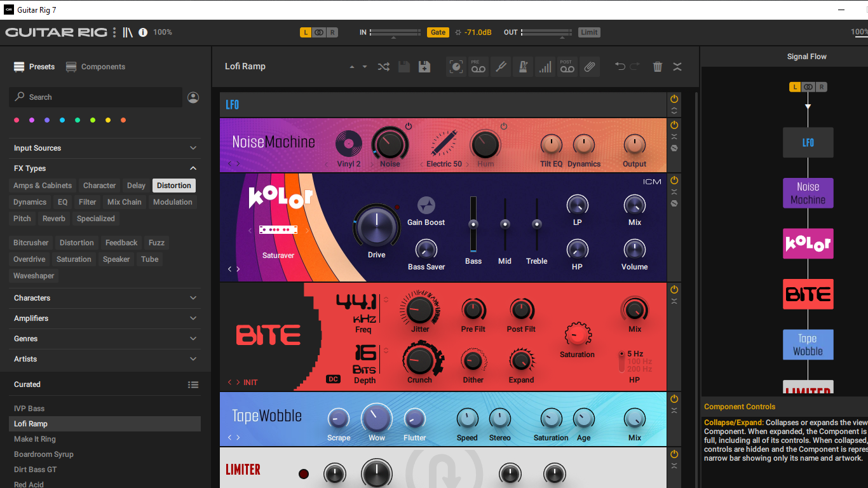The height and width of the screenshot is (488, 868).
Task: Expand the Amplifiers section
Action: tap(193, 318)
